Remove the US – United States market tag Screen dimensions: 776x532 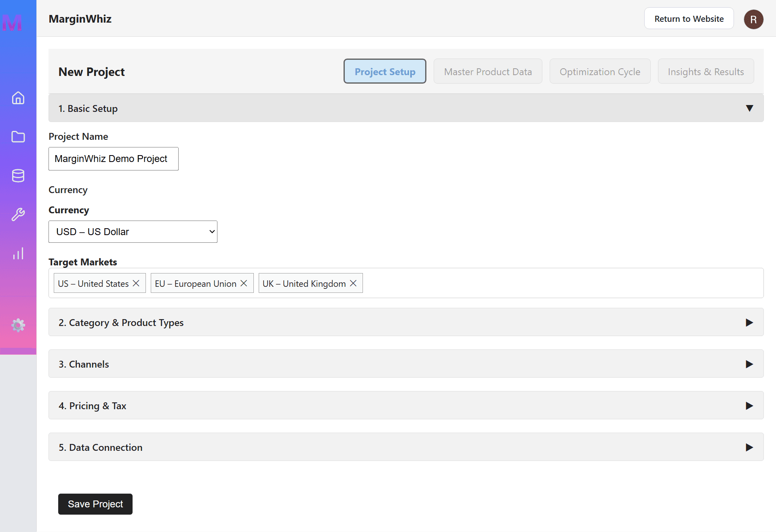pyautogui.click(x=136, y=283)
